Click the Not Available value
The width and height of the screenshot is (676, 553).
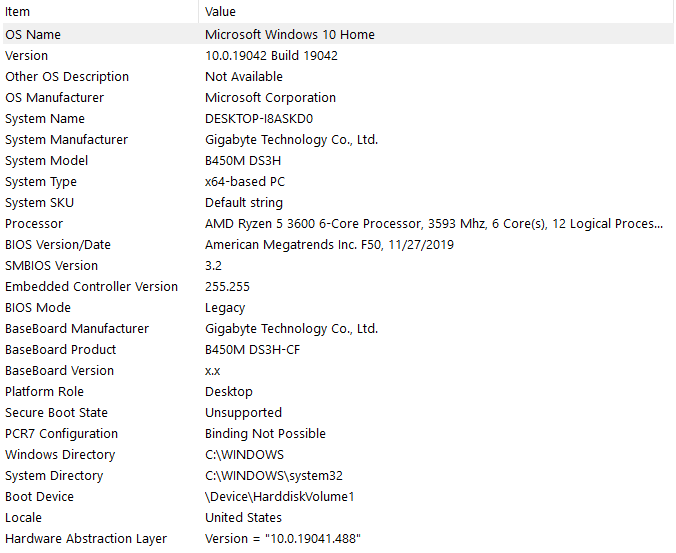(244, 77)
